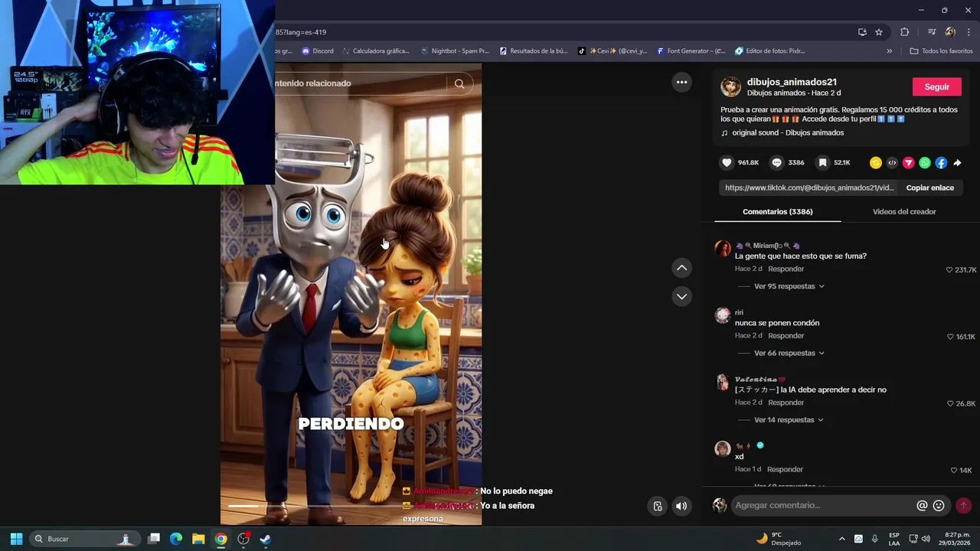This screenshot has height=551, width=980.
Task: Select the Comentarios (3386) tab
Action: click(x=778, y=212)
